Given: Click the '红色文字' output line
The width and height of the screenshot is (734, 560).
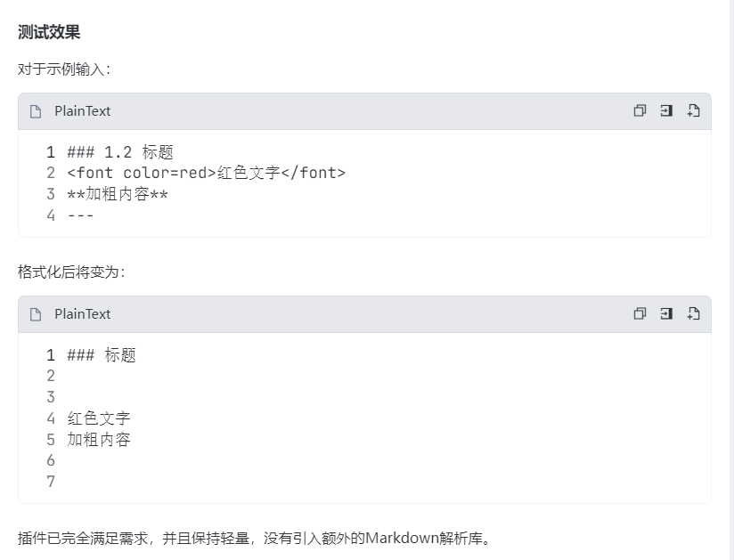Looking at the screenshot, I should point(99,418).
